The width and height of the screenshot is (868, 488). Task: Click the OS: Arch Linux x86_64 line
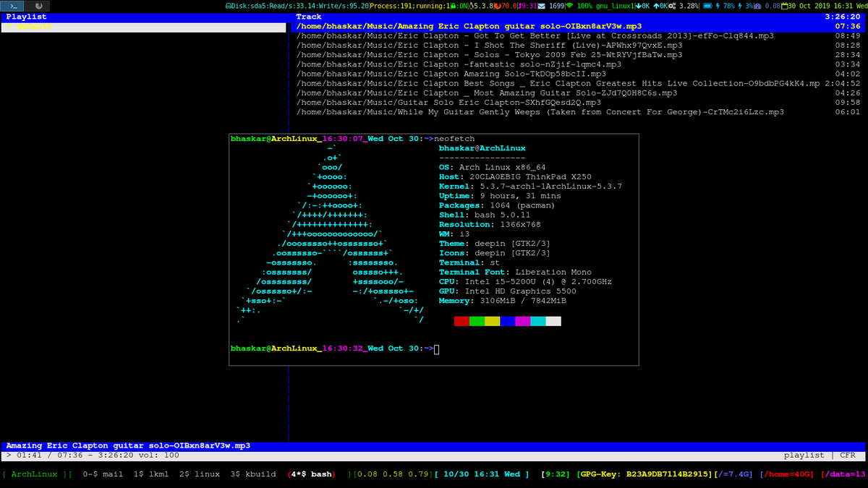[493, 167]
